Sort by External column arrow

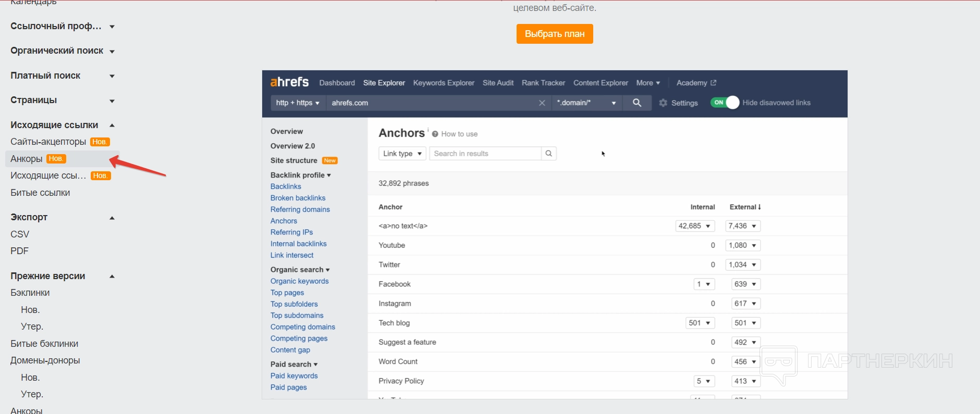759,207
